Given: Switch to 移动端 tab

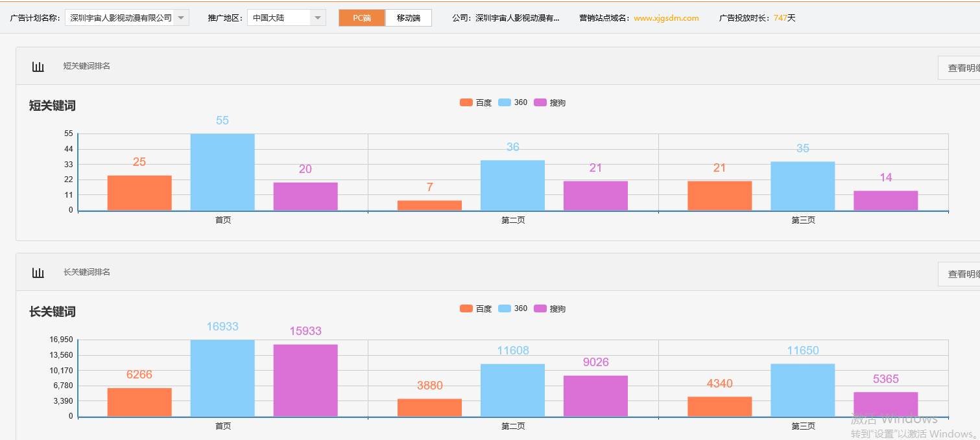Looking at the screenshot, I should coord(409,18).
